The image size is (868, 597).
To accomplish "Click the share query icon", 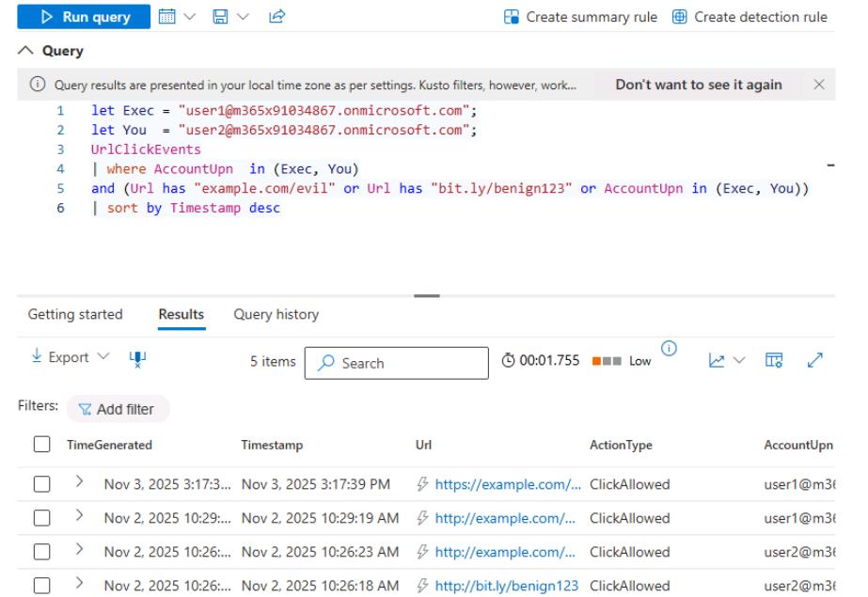I will (x=252, y=17).
